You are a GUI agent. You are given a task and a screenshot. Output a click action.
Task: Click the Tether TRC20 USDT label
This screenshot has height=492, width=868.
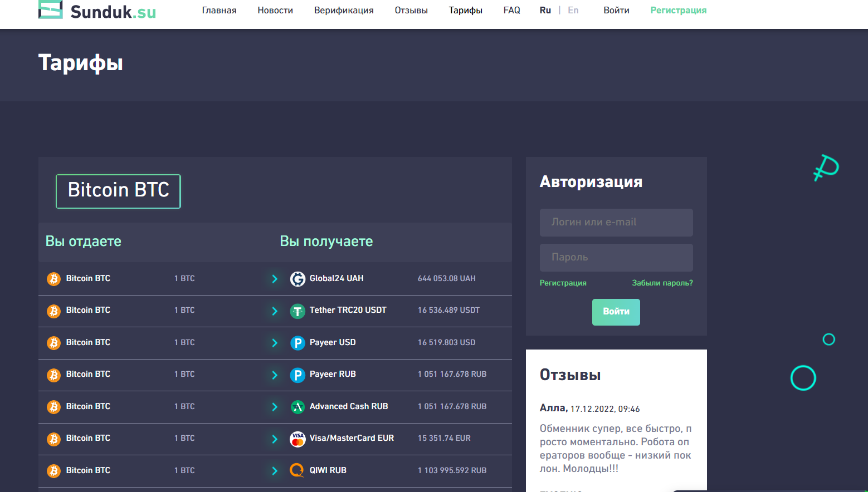[348, 310]
